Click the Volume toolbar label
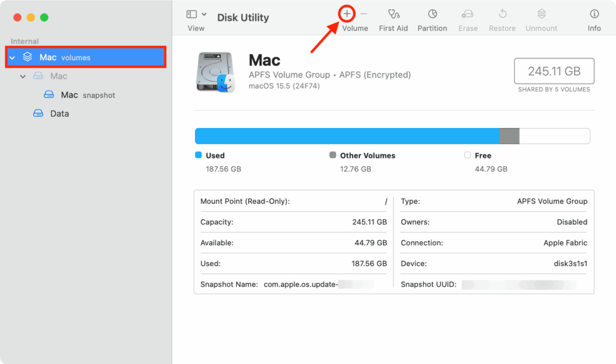Viewport: 616px width, 364px height. [355, 28]
